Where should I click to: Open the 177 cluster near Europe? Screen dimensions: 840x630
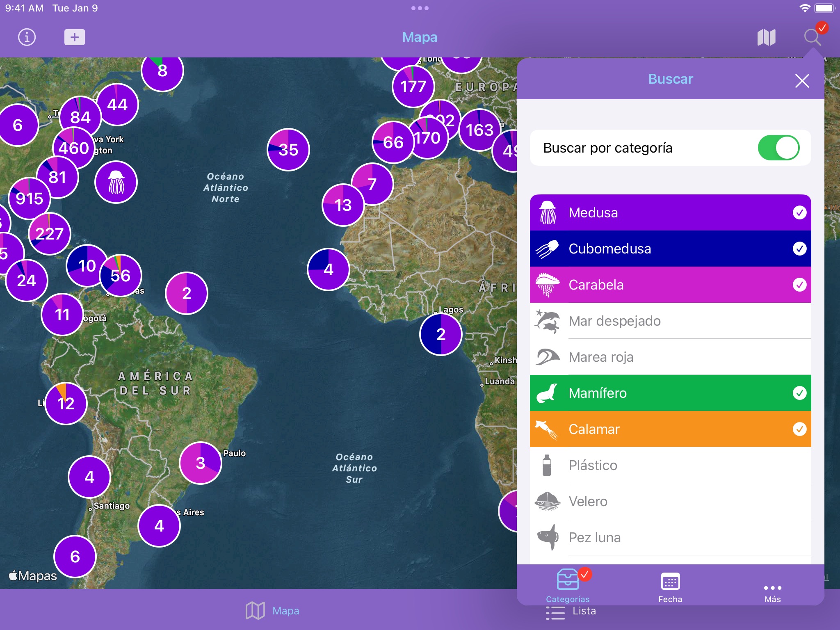pos(413,87)
